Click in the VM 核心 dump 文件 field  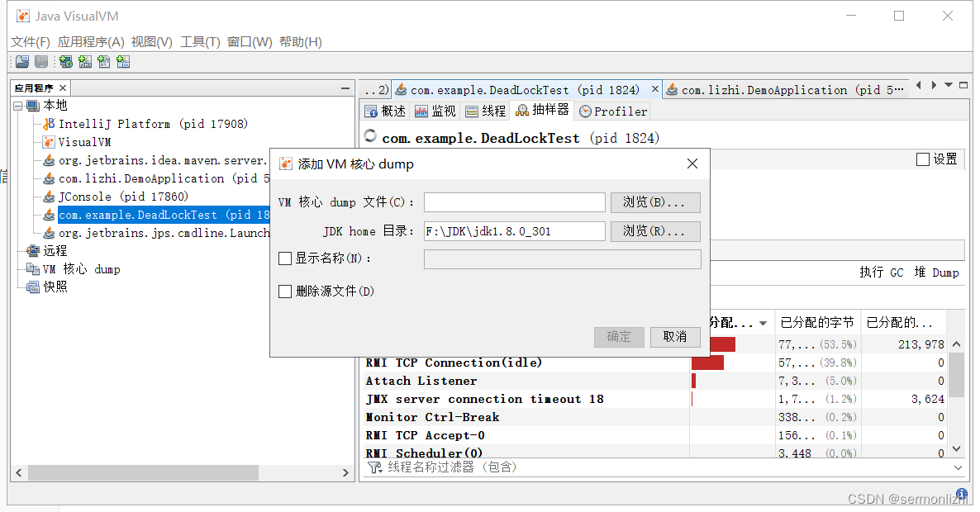click(x=514, y=202)
